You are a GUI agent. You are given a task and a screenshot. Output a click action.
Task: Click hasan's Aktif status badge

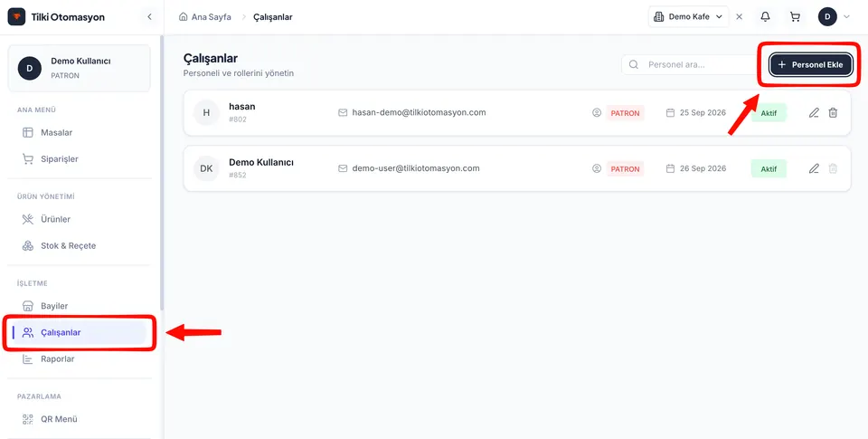[769, 113]
